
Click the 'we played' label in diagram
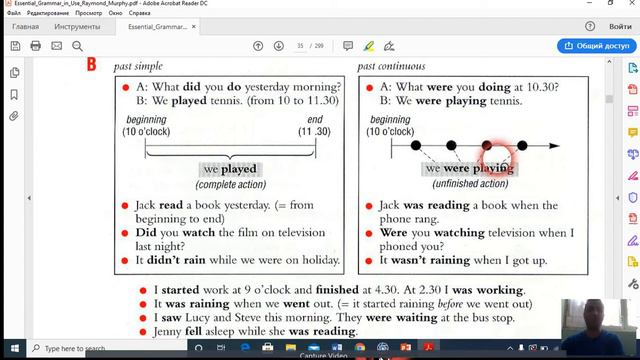pyautogui.click(x=230, y=169)
